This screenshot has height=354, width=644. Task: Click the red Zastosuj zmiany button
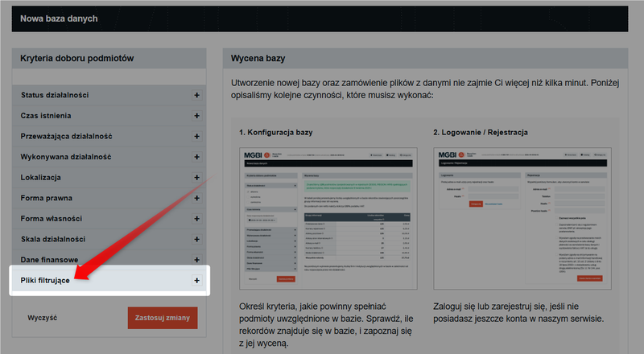pyautogui.click(x=162, y=318)
